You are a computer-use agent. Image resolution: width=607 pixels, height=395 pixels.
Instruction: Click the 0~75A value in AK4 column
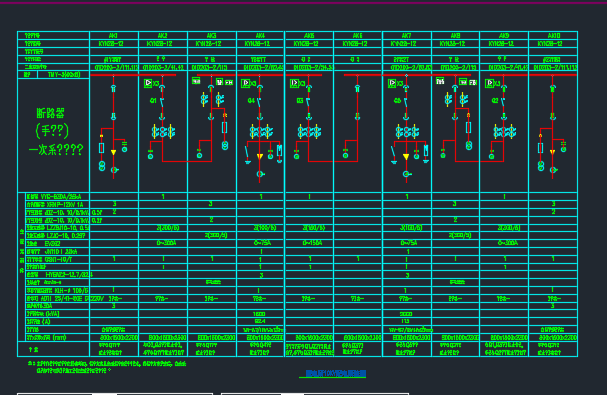[x=262, y=243]
